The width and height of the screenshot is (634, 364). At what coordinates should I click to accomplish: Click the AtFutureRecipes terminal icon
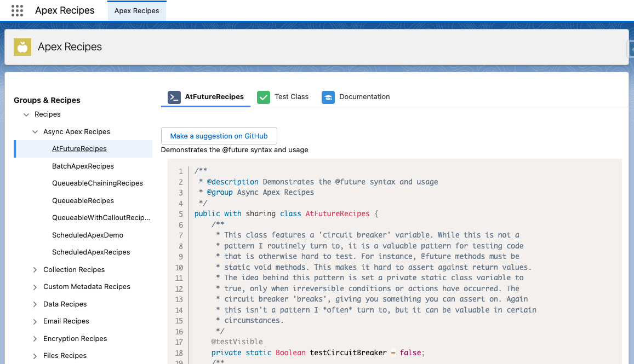174,97
